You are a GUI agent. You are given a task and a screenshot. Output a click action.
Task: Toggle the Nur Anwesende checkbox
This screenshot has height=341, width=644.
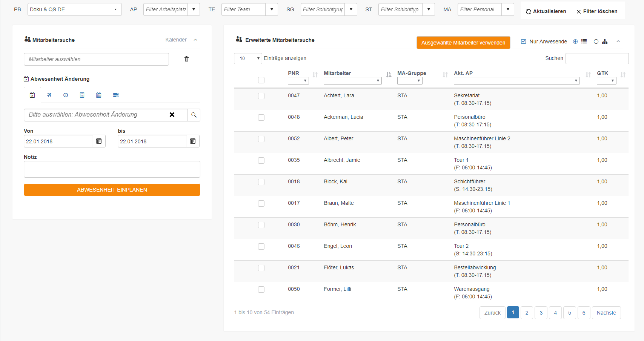tap(523, 41)
